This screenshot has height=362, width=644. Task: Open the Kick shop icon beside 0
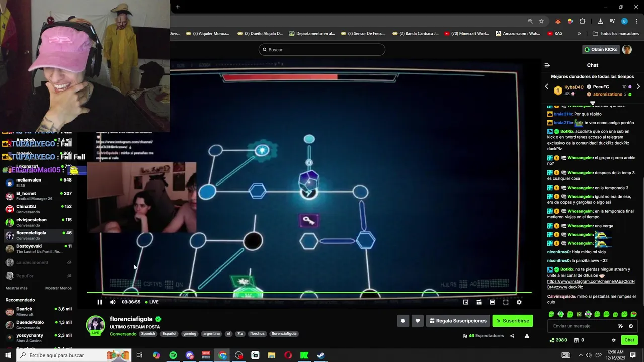(x=576, y=340)
